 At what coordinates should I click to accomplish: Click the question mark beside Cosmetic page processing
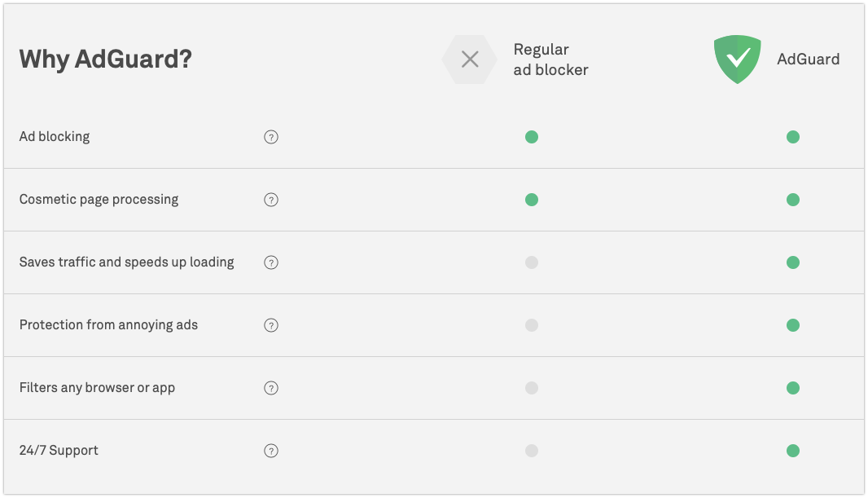point(271,200)
